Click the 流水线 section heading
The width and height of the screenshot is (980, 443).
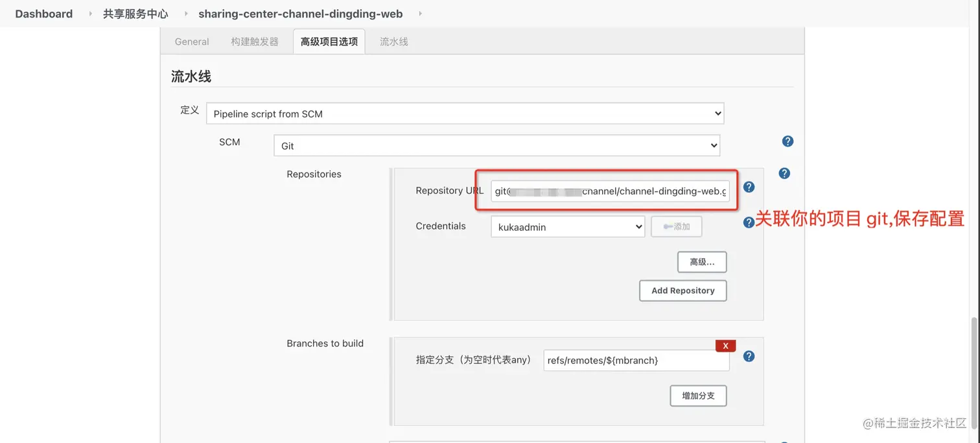[x=191, y=77]
